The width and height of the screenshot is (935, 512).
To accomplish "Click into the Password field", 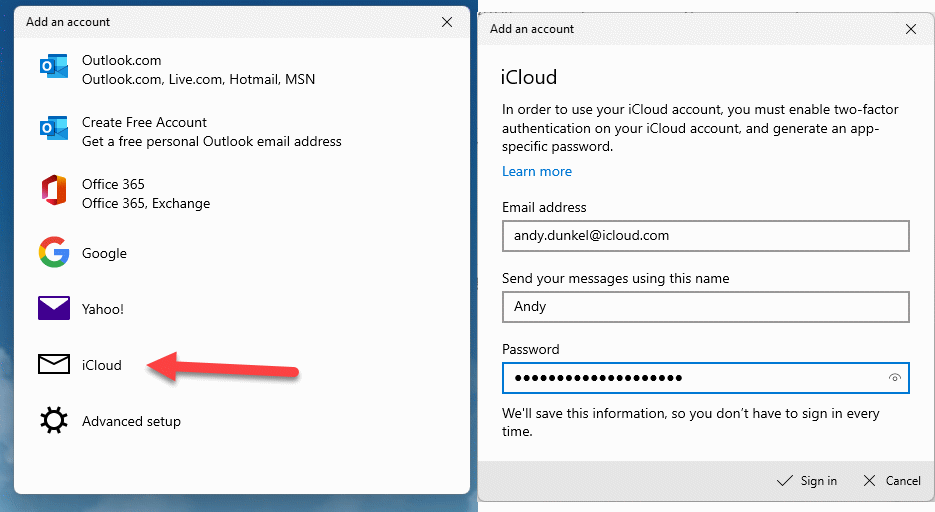I will 705,378.
